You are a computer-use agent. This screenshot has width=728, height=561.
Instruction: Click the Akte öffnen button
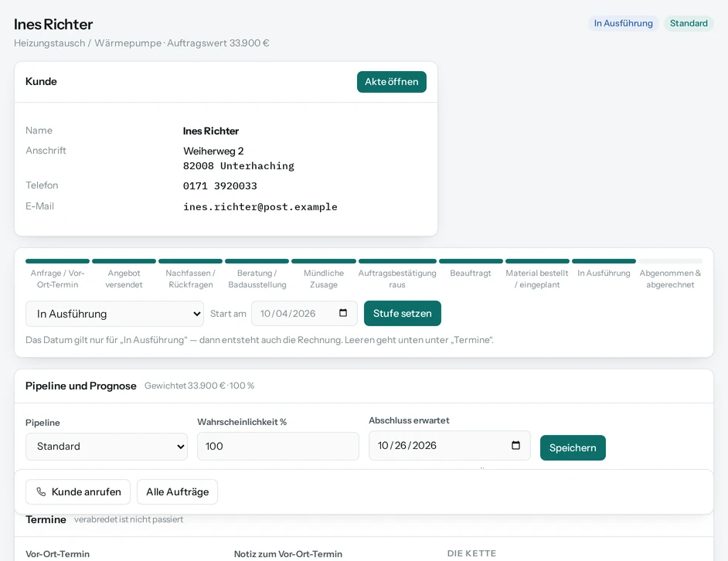[x=391, y=82]
